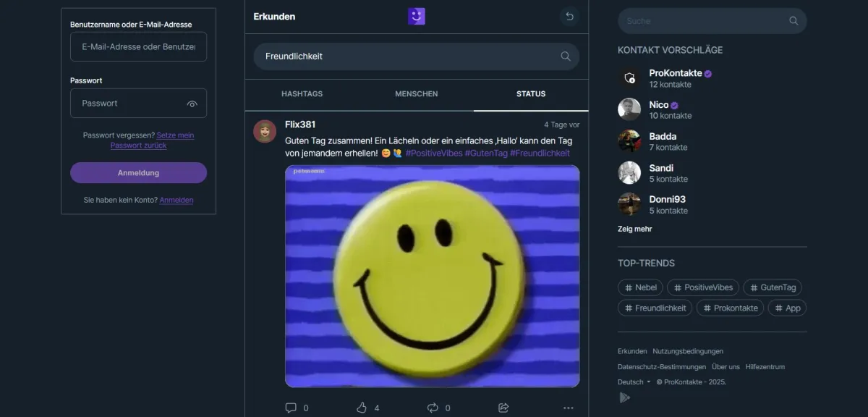The height and width of the screenshot is (417, 868).
Task: Open the three-dot menu on the post
Action: click(x=569, y=408)
